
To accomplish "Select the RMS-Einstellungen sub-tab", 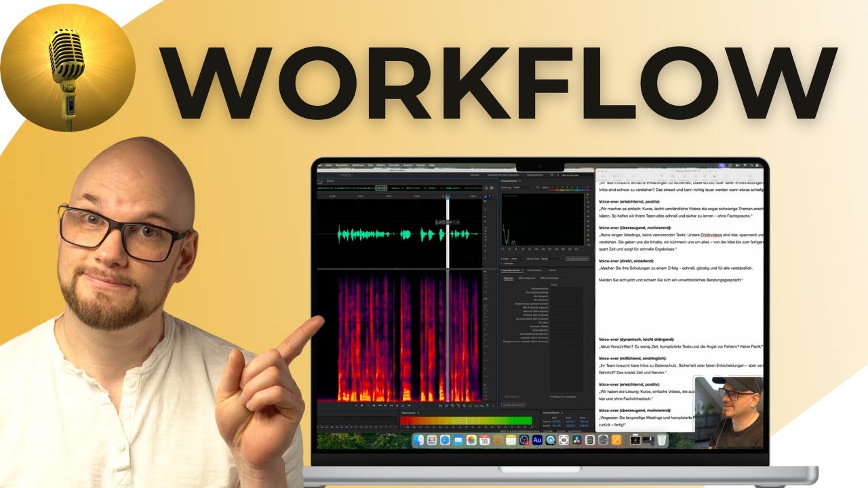I will pyautogui.click(x=549, y=278).
